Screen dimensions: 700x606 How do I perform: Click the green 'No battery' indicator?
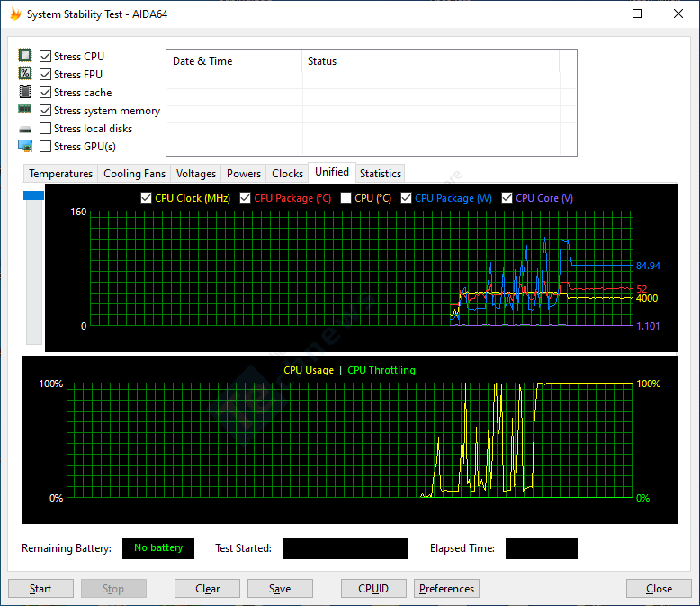coord(158,547)
